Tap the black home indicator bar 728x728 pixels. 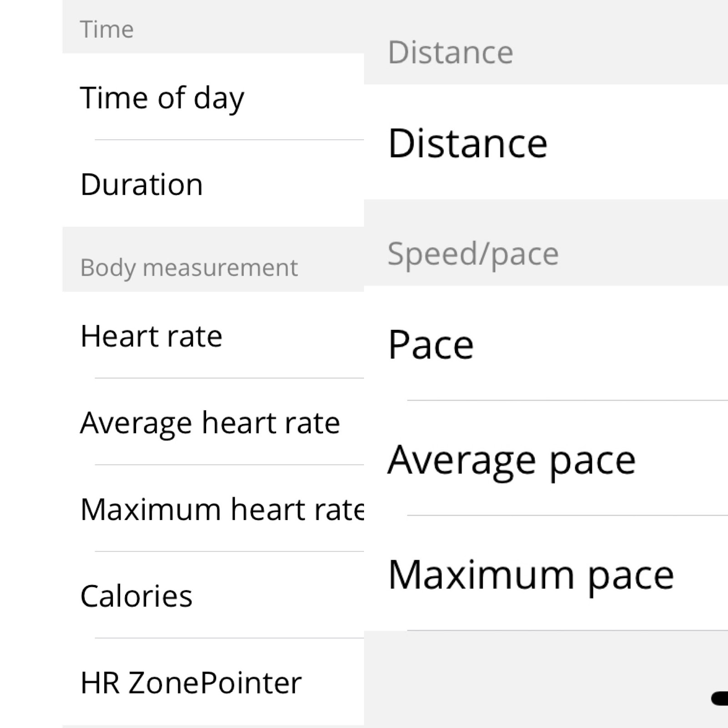[x=720, y=698]
